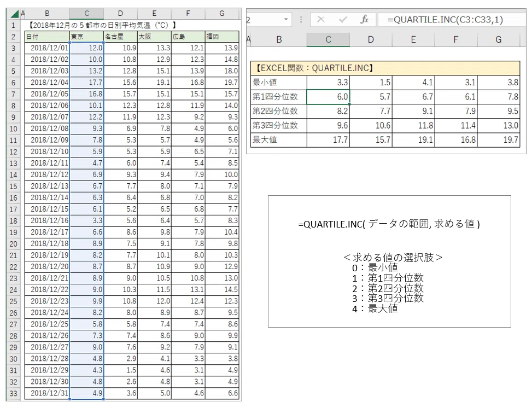Select row 33 header

pyautogui.click(x=13, y=393)
